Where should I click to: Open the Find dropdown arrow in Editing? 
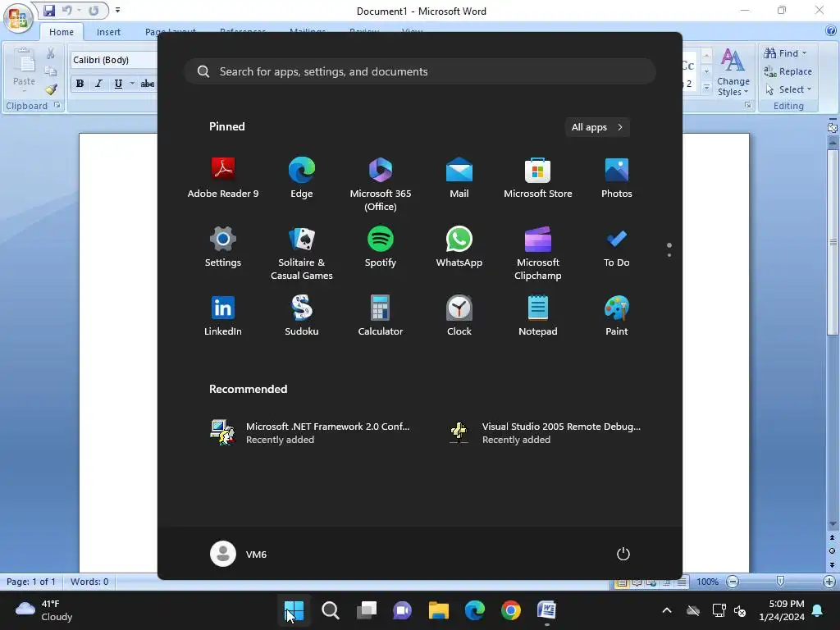click(804, 53)
